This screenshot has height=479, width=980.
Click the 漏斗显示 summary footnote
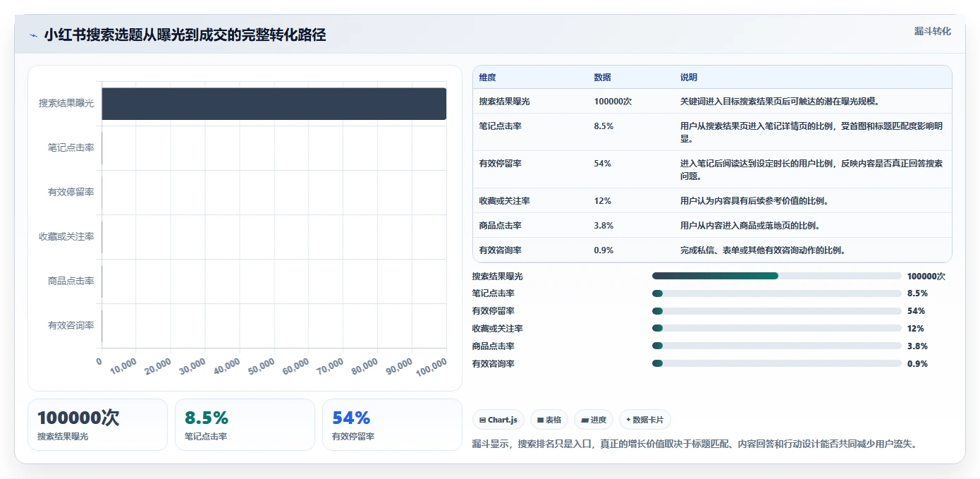point(694,444)
